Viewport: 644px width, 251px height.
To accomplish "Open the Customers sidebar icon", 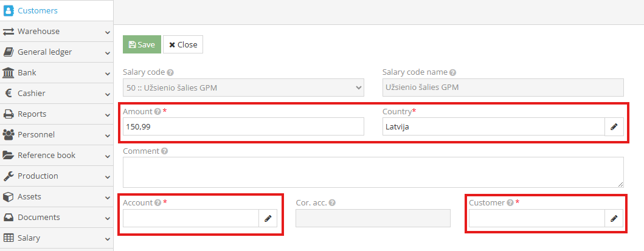I will [9, 11].
